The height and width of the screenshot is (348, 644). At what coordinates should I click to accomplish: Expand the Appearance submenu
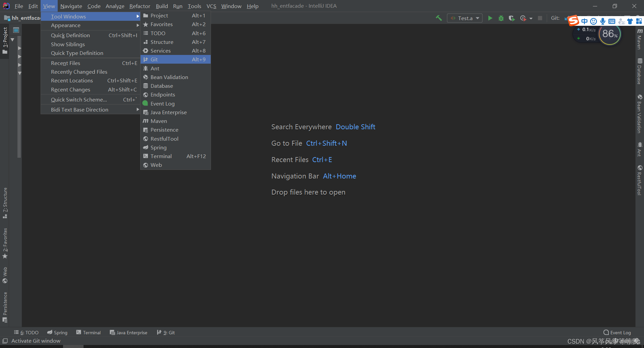(x=91, y=25)
